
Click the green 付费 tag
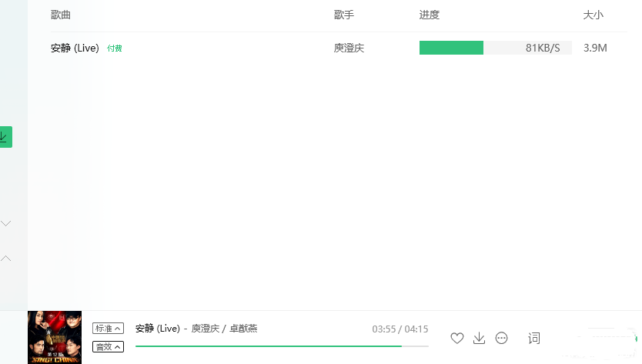click(115, 48)
